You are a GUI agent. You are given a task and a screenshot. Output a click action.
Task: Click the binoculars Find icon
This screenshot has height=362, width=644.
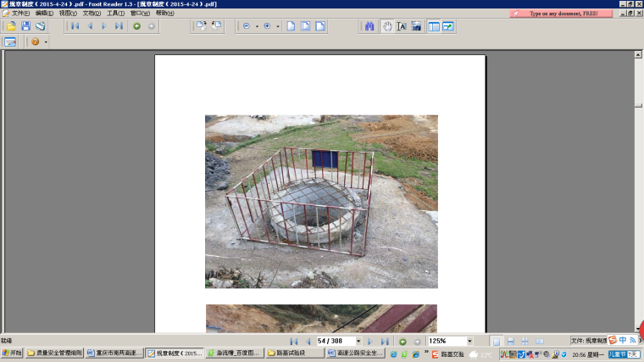click(x=369, y=26)
